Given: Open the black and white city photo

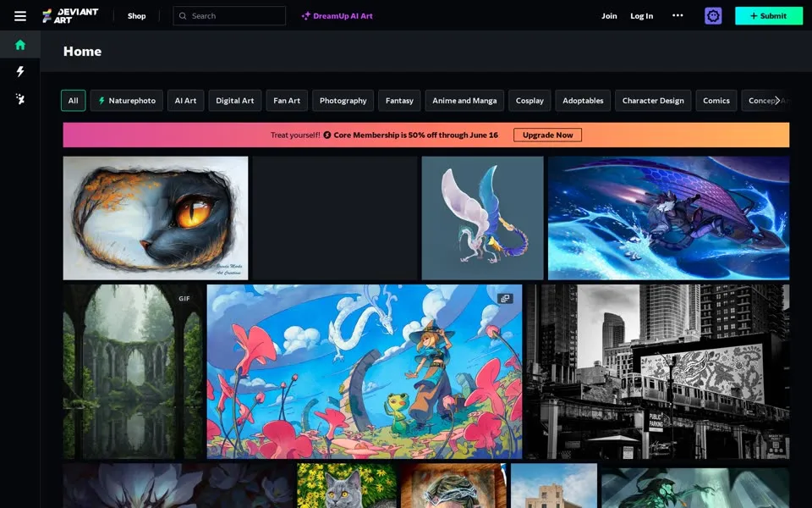Looking at the screenshot, I should pyautogui.click(x=658, y=372).
